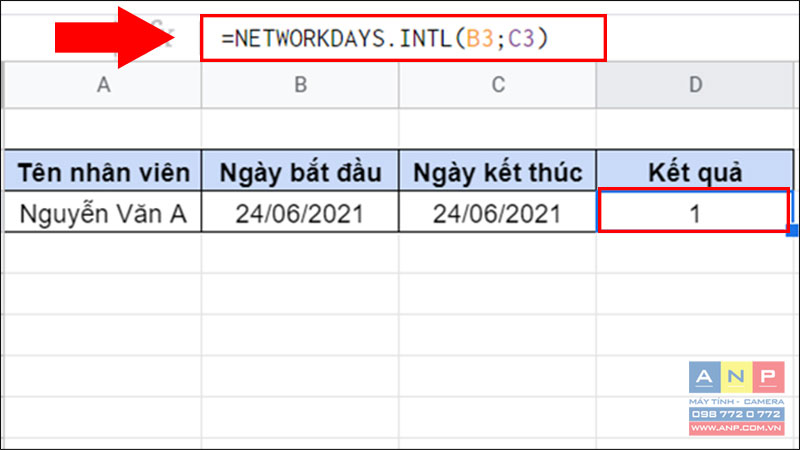Select column B header
Image resolution: width=800 pixels, height=450 pixels.
click(300, 85)
